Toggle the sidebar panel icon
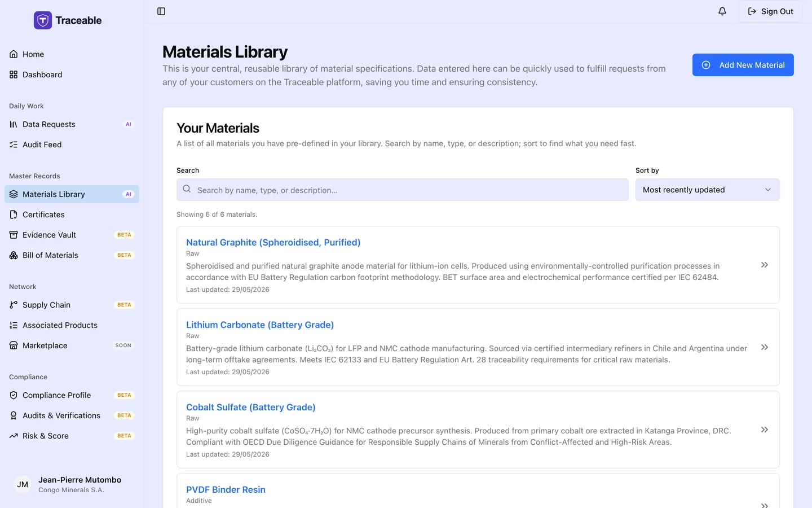 pyautogui.click(x=161, y=11)
